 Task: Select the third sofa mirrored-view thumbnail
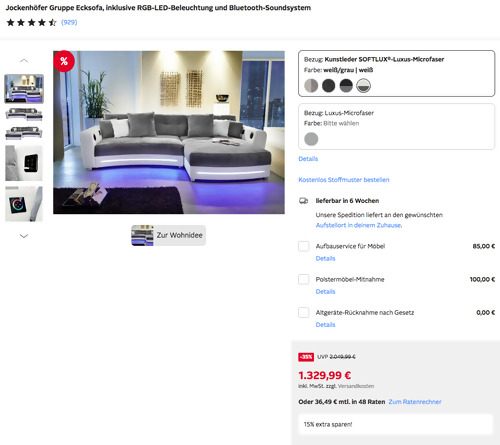tap(24, 133)
